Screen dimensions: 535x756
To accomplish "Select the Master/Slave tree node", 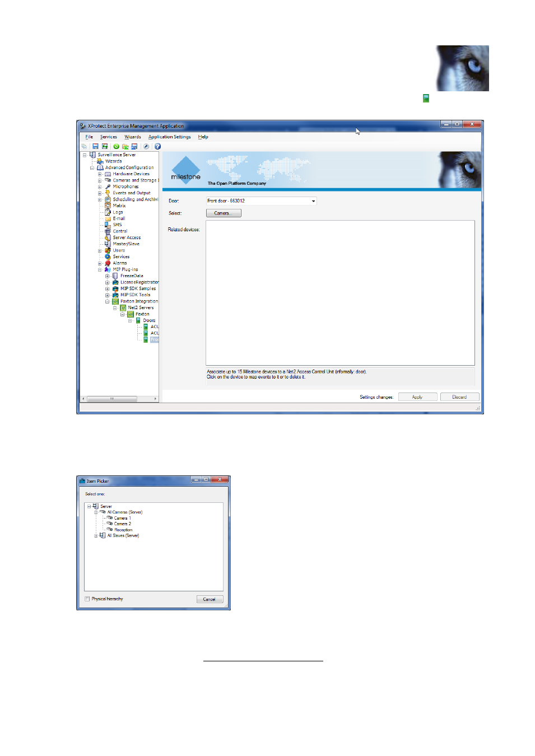I will click(x=126, y=244).
